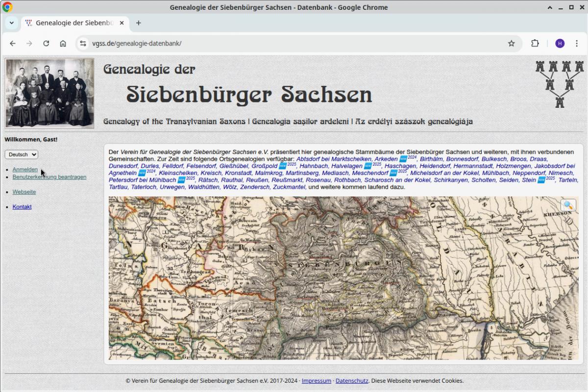Select the Genealogie der Siebenbürger tab
This screenshot has height=392, width=588.
tap(73, 23)
